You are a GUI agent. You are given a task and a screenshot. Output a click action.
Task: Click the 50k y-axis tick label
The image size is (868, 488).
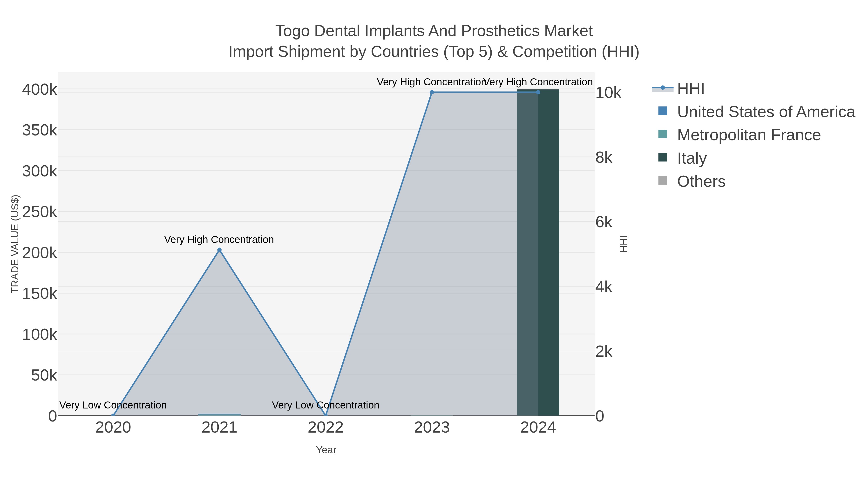click(44, 375)
